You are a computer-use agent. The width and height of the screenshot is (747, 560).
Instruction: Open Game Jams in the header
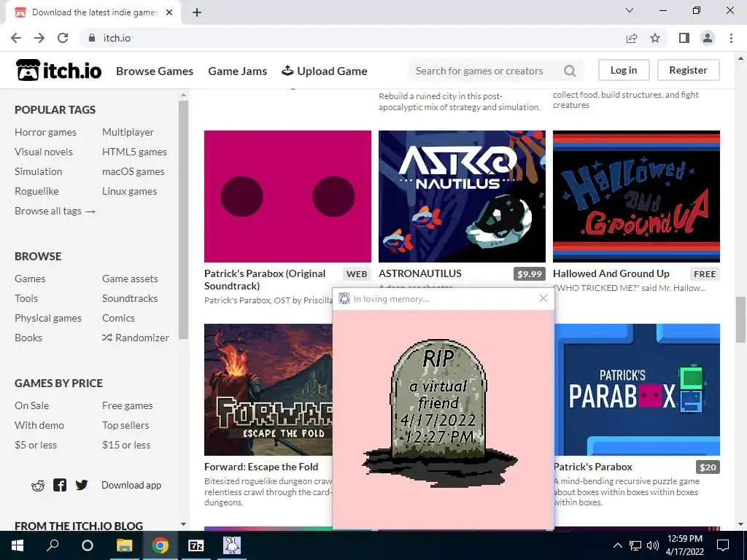click(x=237, y=71)
